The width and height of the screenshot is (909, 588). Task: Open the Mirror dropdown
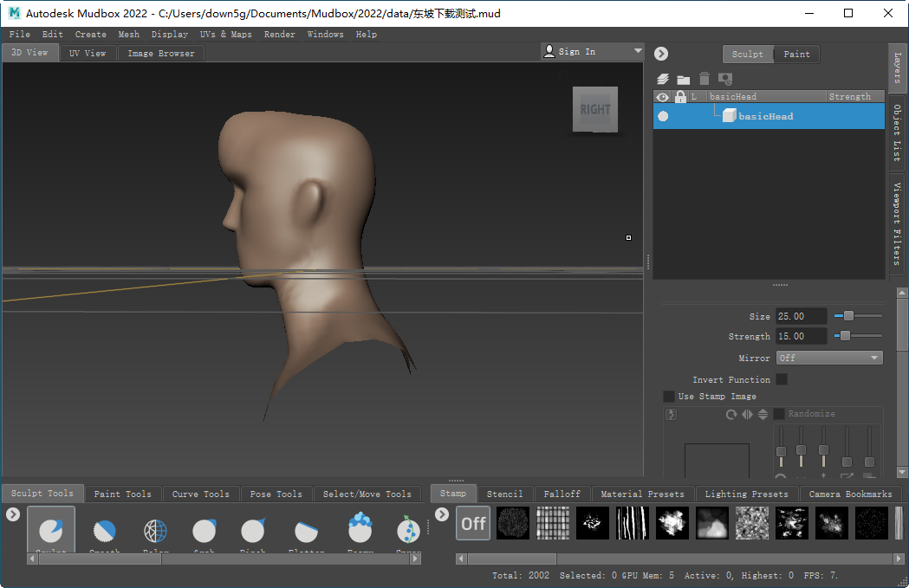[x=829, y=357]
